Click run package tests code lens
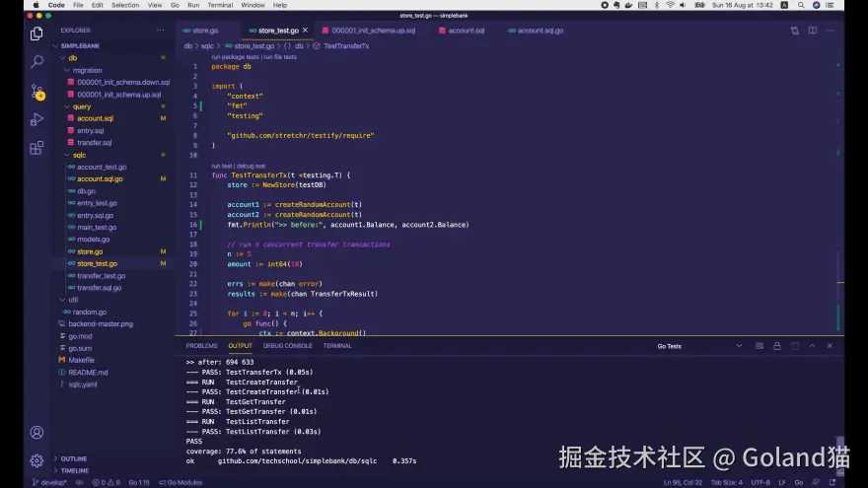This screenshot has height=488, width=868. point(236,57)
